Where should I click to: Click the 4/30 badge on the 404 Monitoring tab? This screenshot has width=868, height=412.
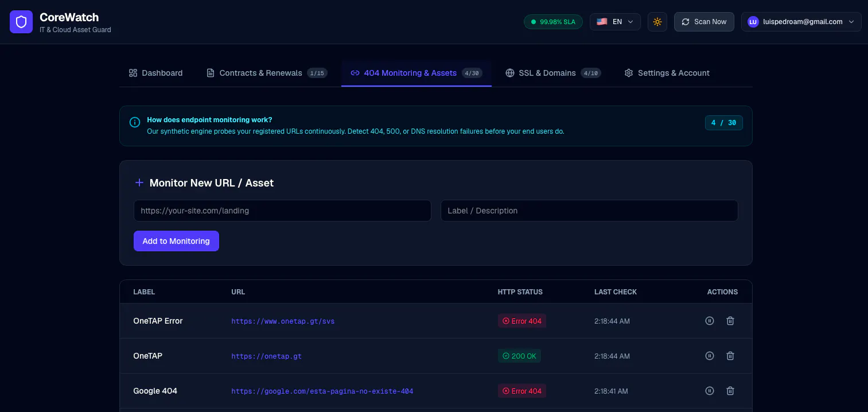click(x=472, y=73)
